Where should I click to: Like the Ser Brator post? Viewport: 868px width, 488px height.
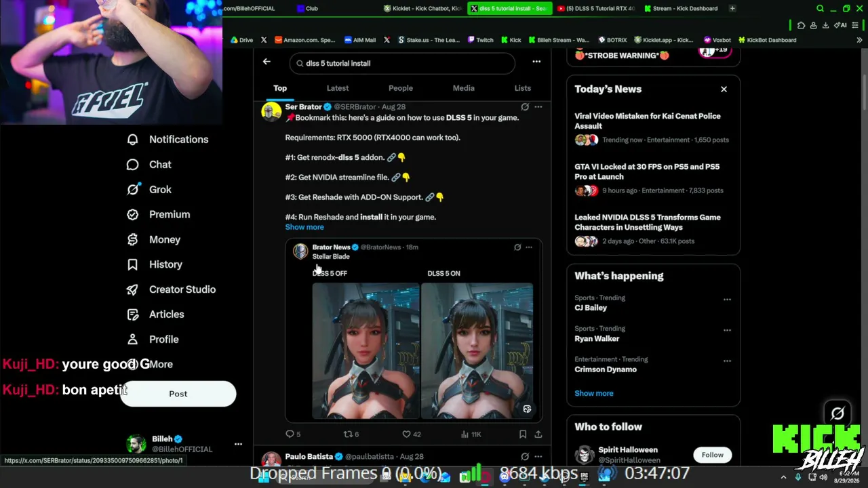pos(412,434)
